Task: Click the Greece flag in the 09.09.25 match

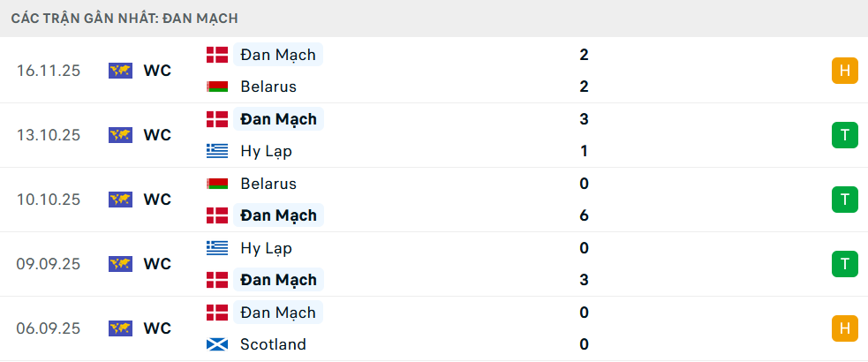Action: [x=216, y=248]
